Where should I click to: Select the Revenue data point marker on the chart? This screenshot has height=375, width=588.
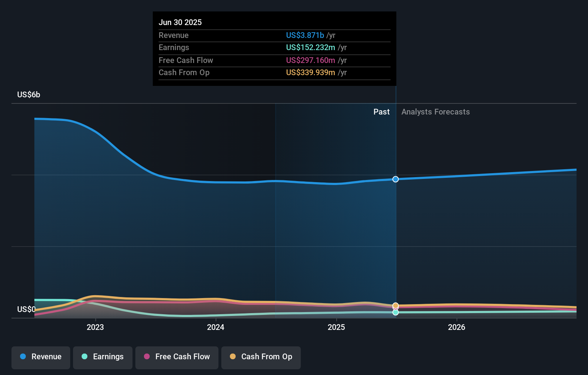click(x=395, y=179)
